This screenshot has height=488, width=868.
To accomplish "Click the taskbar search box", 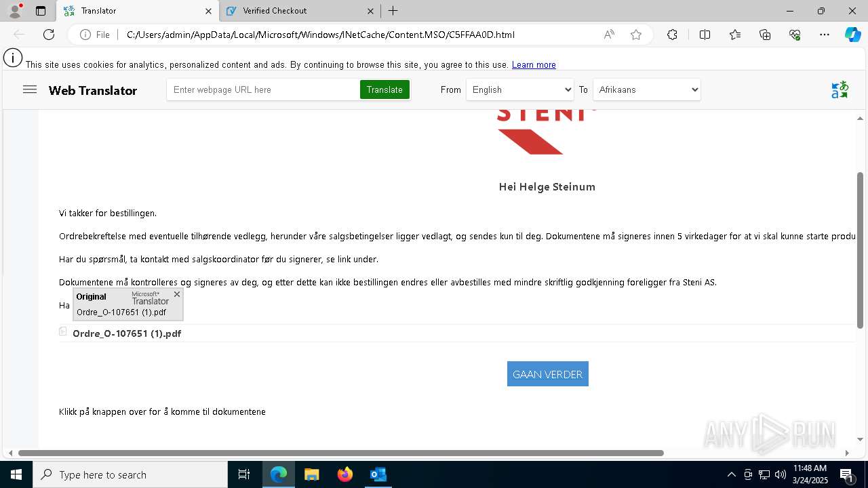I will click(x=130, y=474).
